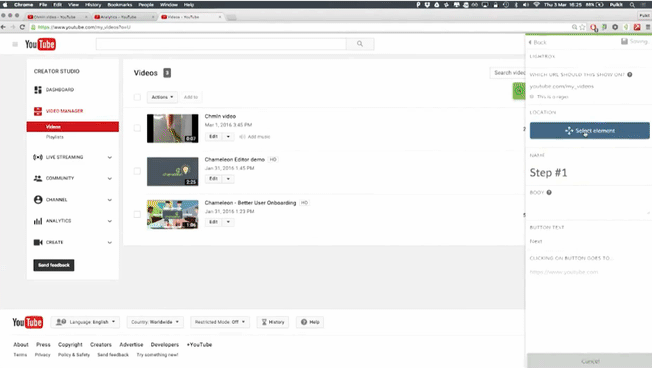The height and width of the screenshot is (368, 652).
Task: Open Edit dropdown arrow for Better User Onboarding
Action: (228, 222)
